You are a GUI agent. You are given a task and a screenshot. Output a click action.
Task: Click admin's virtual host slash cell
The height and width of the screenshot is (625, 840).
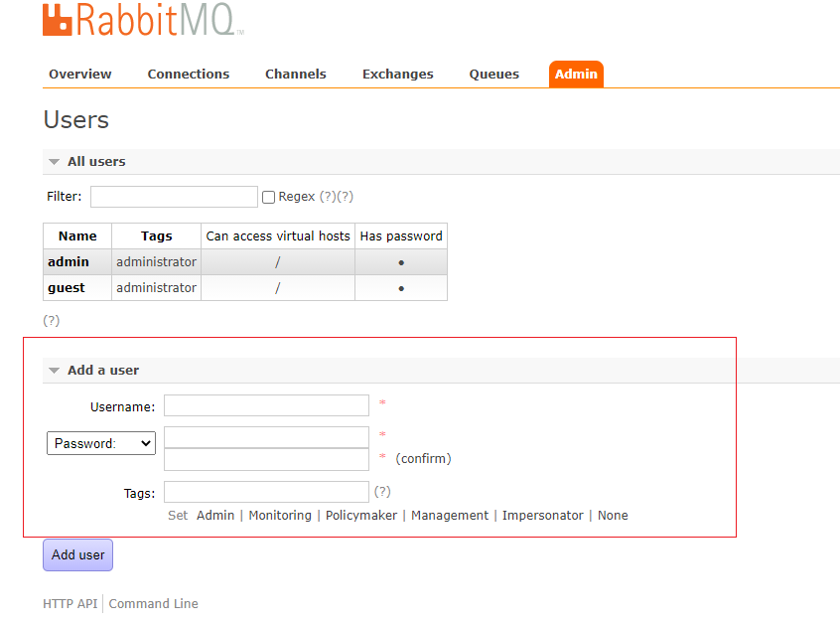tap(277, 262)
